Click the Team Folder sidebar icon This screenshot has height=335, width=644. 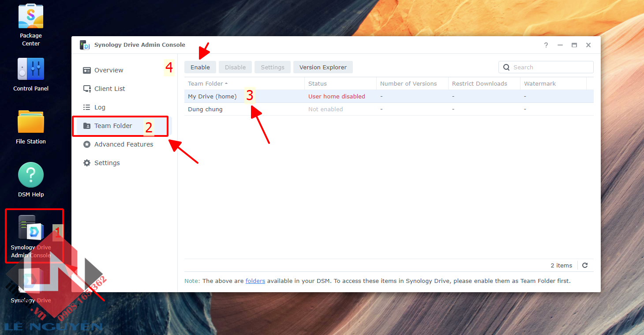87,126
